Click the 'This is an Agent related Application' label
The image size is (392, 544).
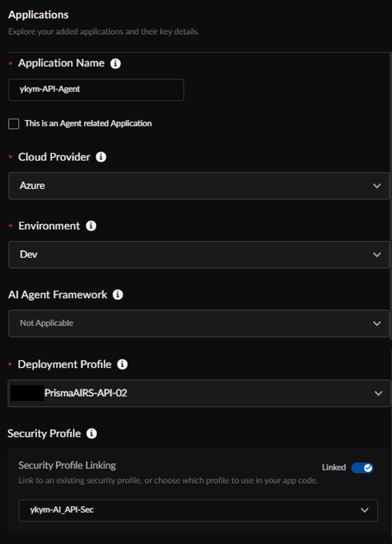(x=88, y=123)
